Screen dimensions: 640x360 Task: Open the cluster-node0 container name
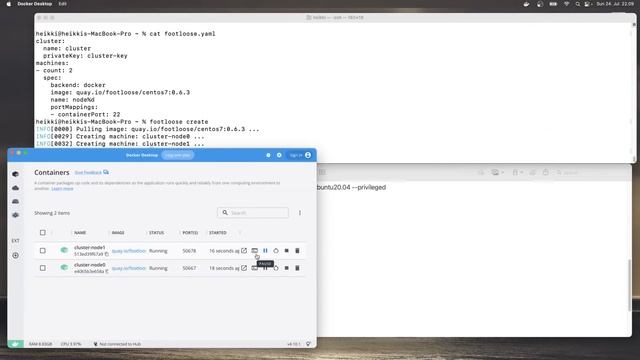click(89, 265)
